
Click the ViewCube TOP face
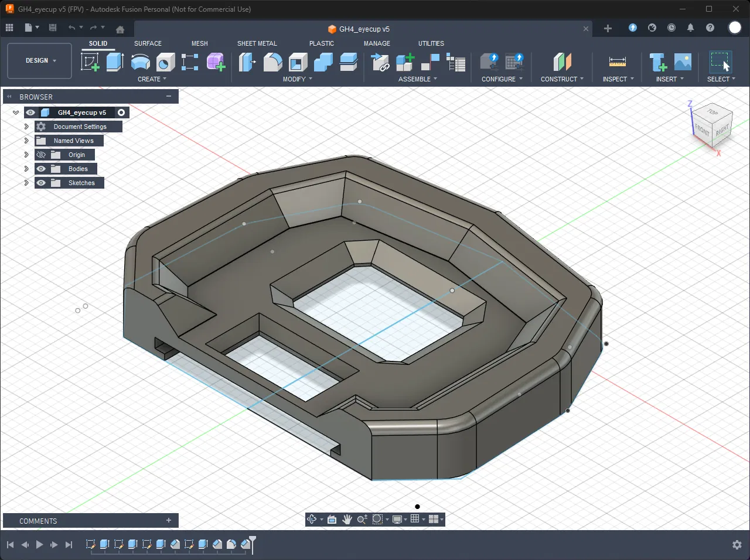(712, 112)
